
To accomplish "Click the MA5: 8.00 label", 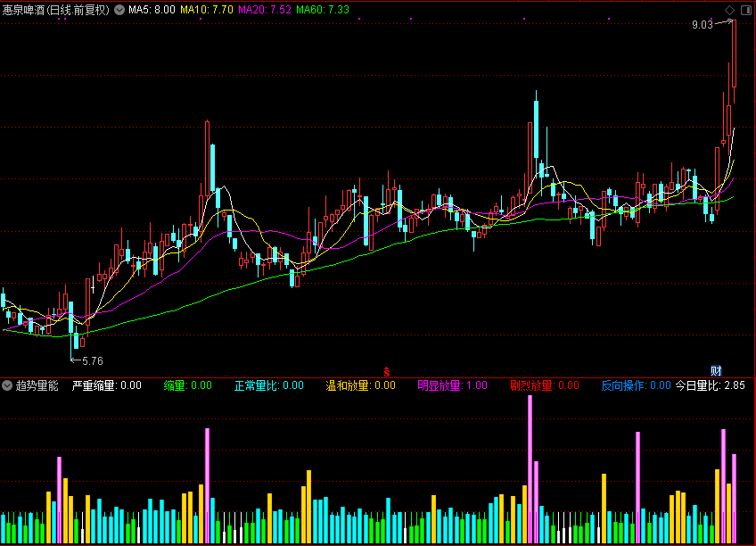I will [x=152, y=10].
